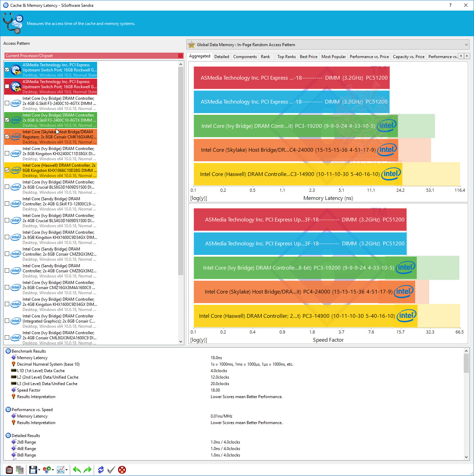Click the copy chart results toolbar icon
Image resolution: width=474 pixels, height=476 pixels.
[x=20, y=470]
